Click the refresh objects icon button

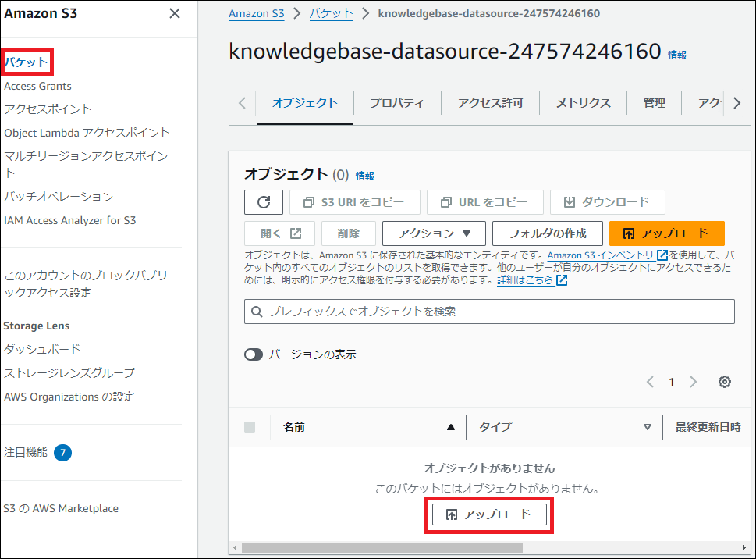(264, 202)
